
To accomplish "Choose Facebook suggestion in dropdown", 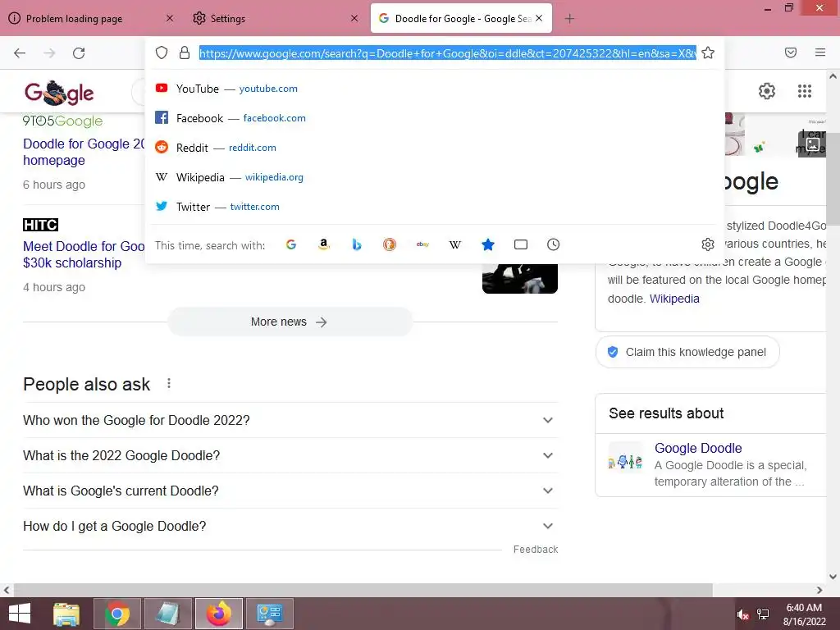I will coord(435,118).
